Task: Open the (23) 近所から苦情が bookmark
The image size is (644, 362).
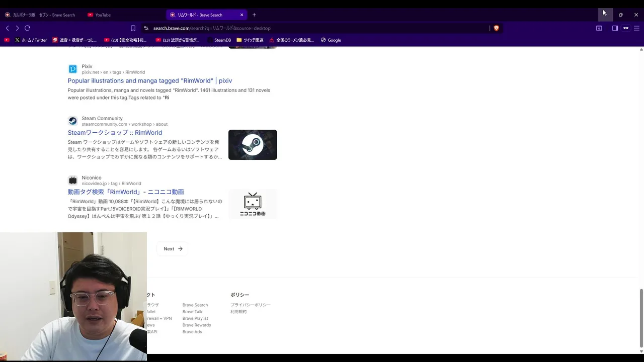Action: (x=178, y=40)
